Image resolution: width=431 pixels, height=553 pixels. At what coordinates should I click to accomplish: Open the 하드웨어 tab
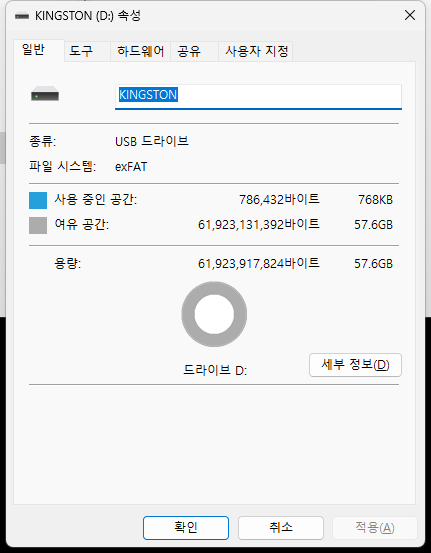point(141,51)
